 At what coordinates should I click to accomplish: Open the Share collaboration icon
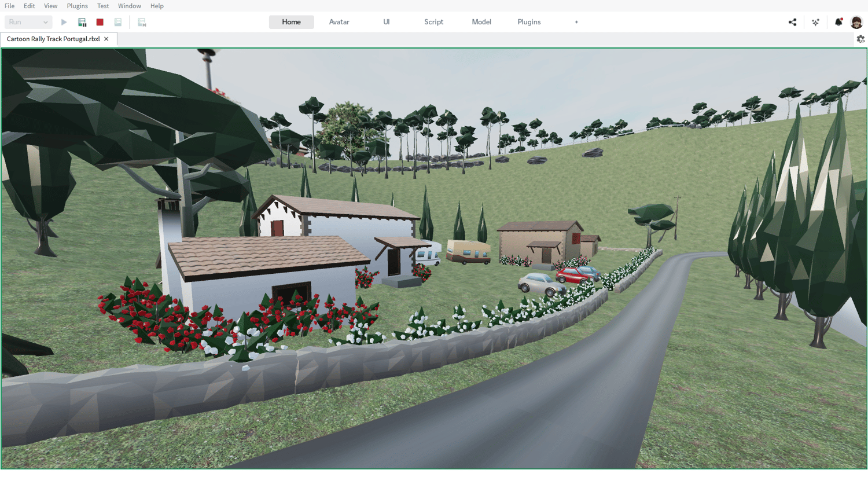coord(792,22)
